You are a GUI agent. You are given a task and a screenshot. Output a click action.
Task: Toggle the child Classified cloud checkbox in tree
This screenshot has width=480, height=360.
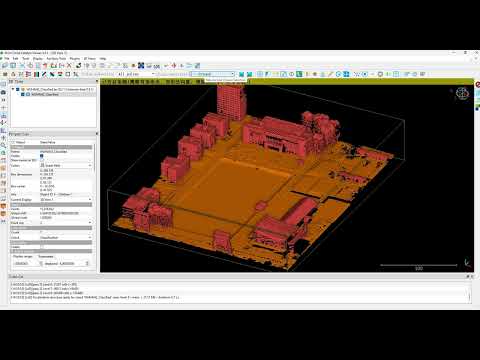(23, 94)
